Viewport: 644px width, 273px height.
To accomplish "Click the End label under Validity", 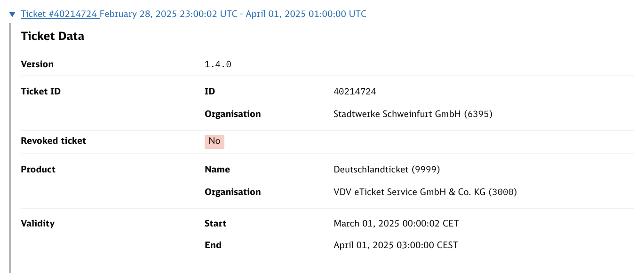I will [x=213, y=245].
